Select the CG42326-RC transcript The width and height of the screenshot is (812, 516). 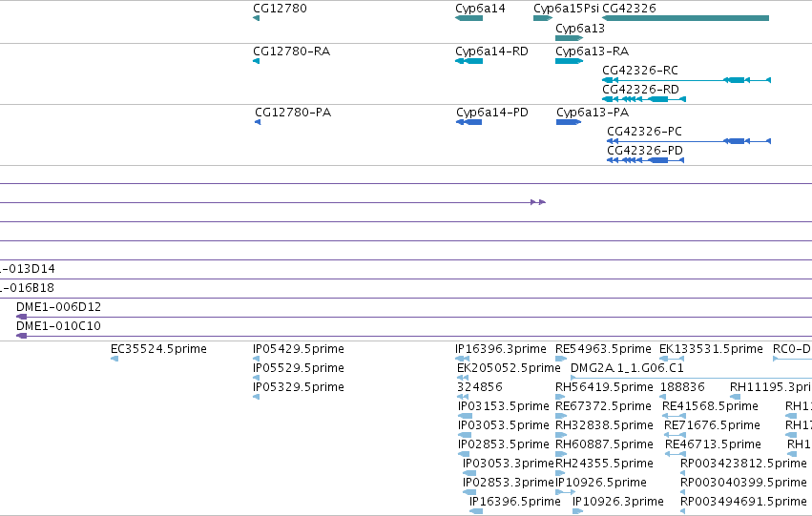686,80
